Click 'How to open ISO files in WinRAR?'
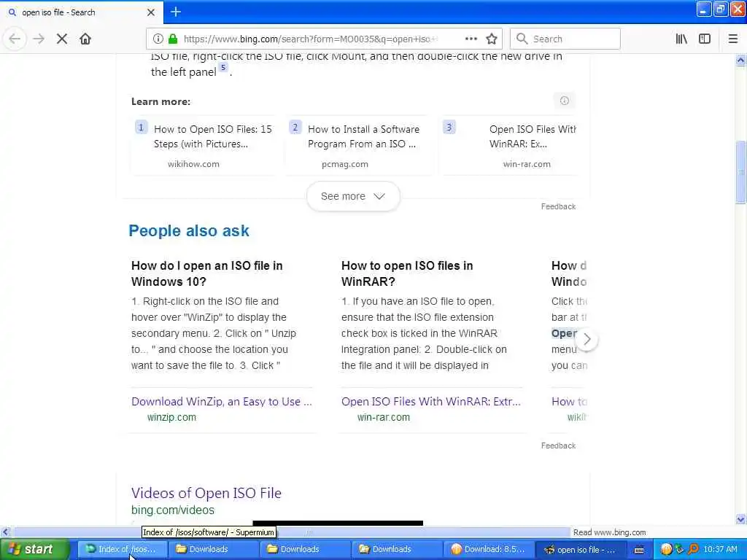The image size is (747, 560). [407, 273]
